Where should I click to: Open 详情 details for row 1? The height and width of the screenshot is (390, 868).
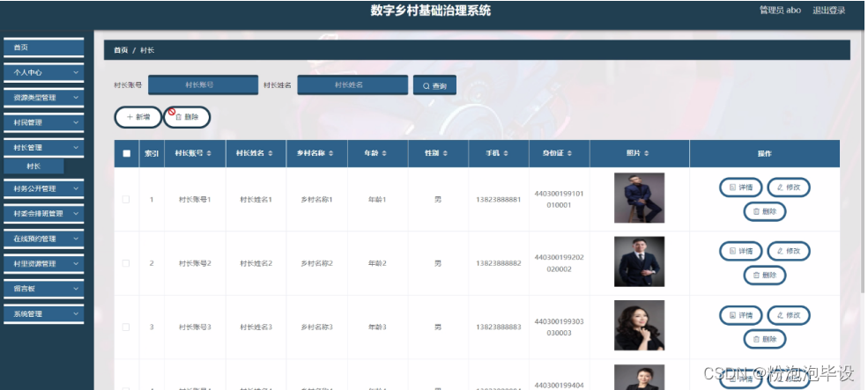[x=740, y=187]
